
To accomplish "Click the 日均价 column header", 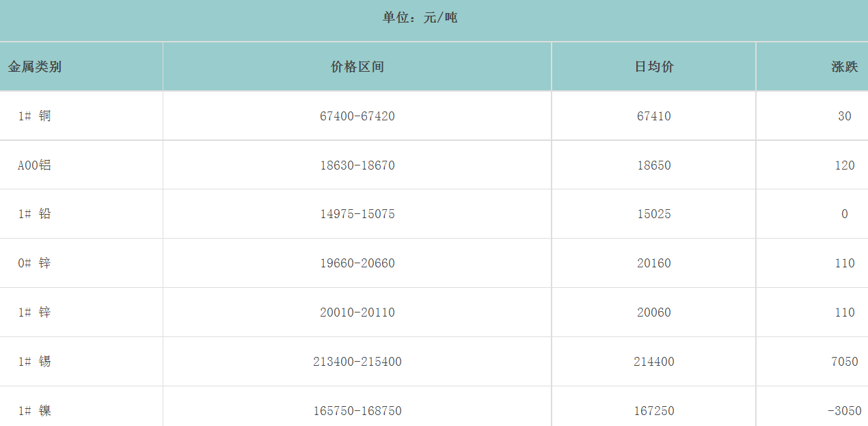I will click(x=653, y=67).
